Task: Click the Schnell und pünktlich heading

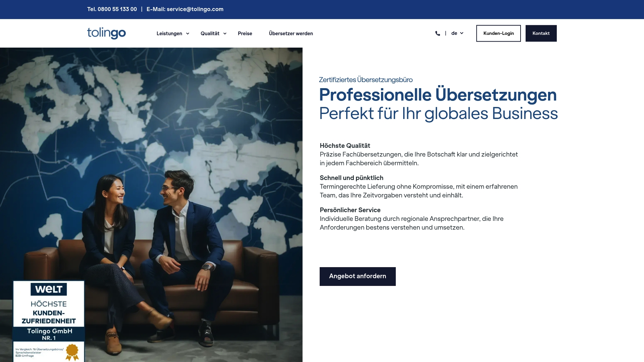Action: (351, 178)
